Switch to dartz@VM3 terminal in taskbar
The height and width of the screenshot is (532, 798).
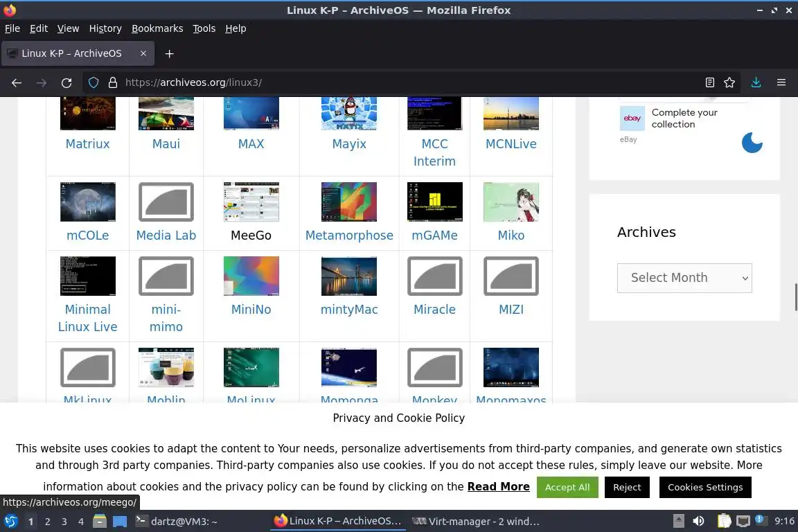point(177,522)
